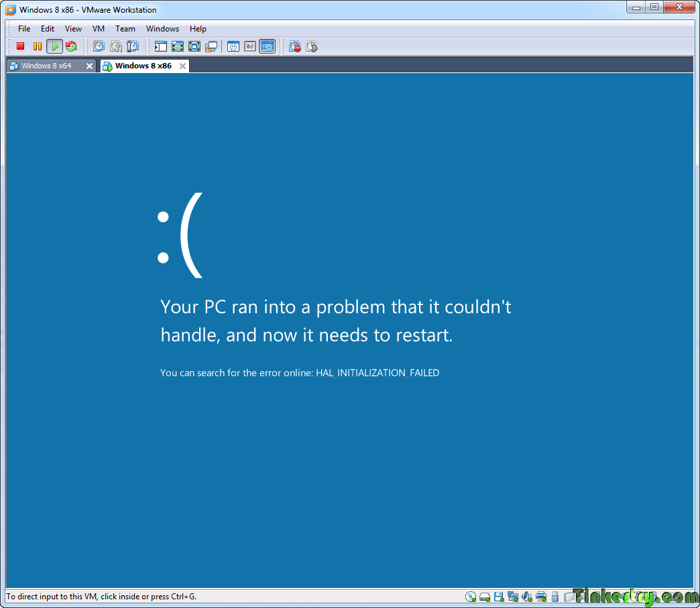The image size is (700, 608).
Task: Open the File menu
Action: [24, 29]
